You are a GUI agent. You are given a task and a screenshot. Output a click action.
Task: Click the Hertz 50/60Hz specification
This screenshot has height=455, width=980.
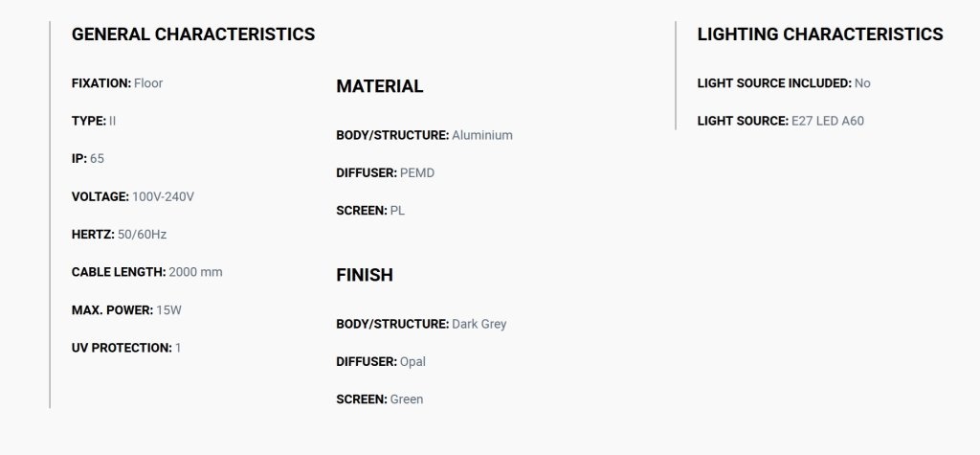119,234
